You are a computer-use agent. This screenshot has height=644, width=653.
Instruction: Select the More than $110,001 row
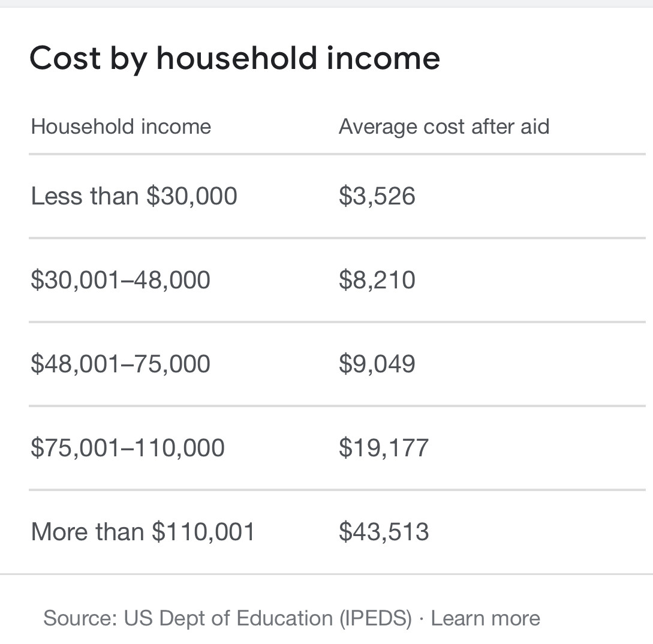[x=338, y=532]
